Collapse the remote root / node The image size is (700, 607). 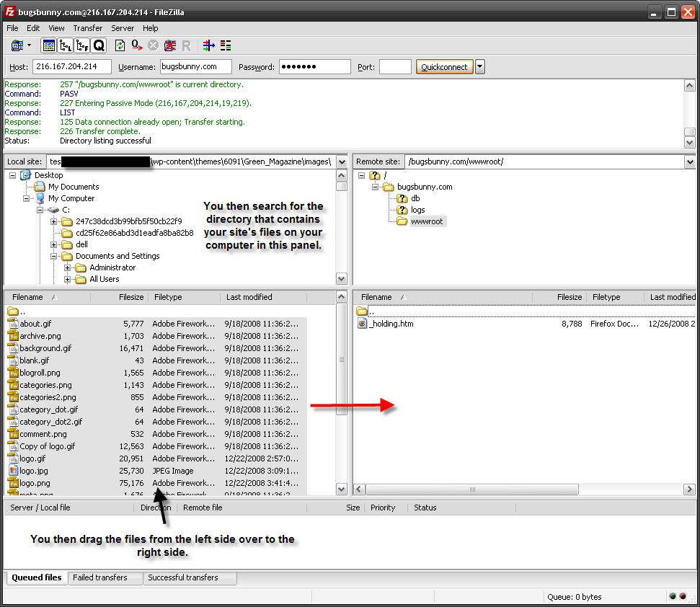(362, 175)
